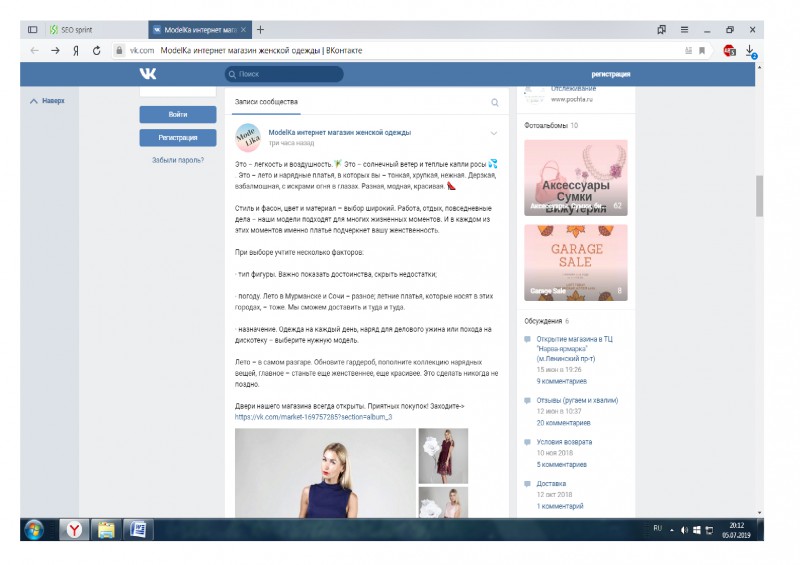Open Yandex home via Я icon
800x565 pixels.
click(76, 51)
